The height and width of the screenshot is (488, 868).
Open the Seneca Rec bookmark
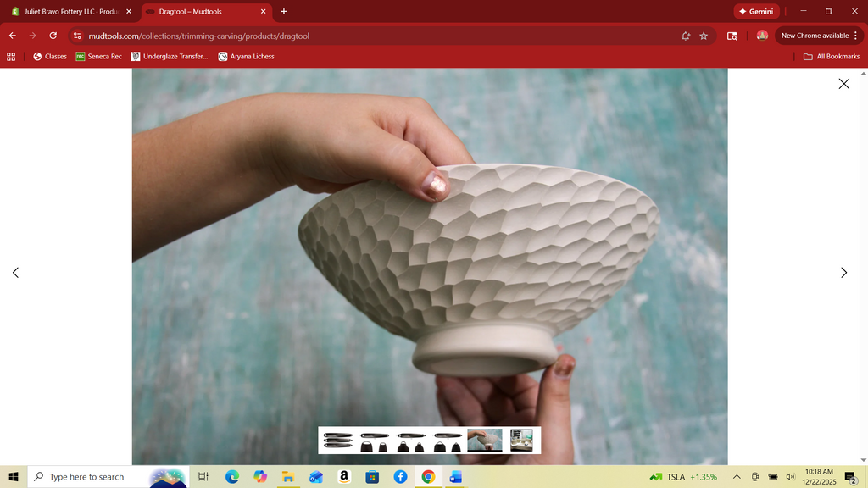point(98,57)
